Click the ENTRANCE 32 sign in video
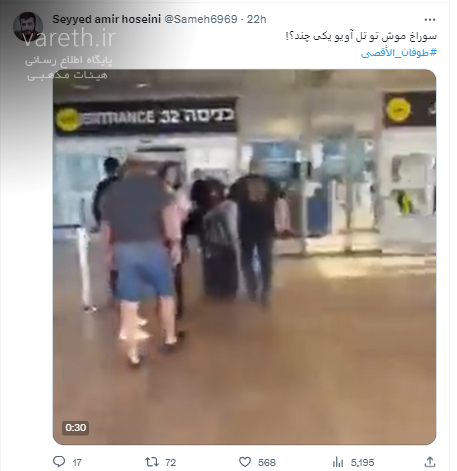Viewport: 457px width, 471px height. pos(146,117)
